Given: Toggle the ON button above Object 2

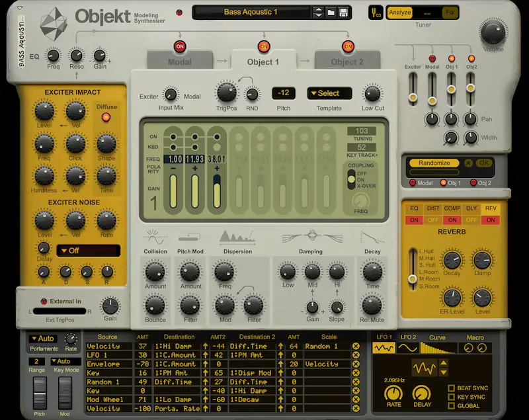Looking at the screenshot, I should coord(348,46).
